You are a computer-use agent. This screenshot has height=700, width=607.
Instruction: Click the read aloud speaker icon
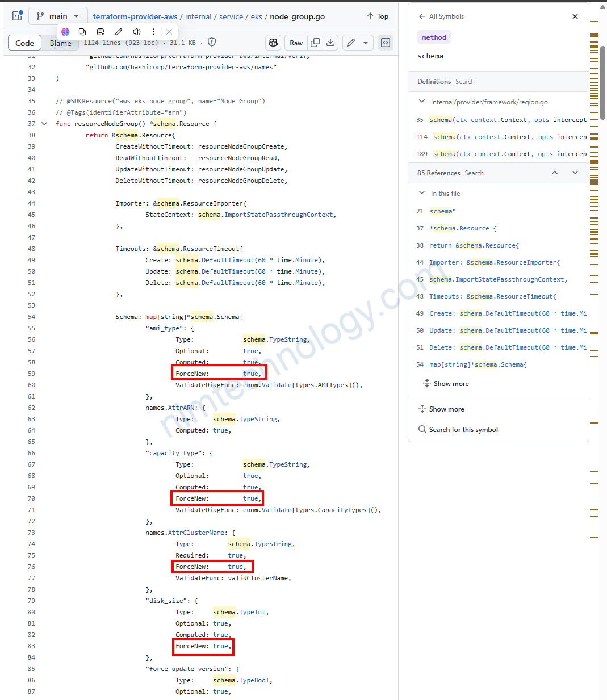[x=136, y=32]
